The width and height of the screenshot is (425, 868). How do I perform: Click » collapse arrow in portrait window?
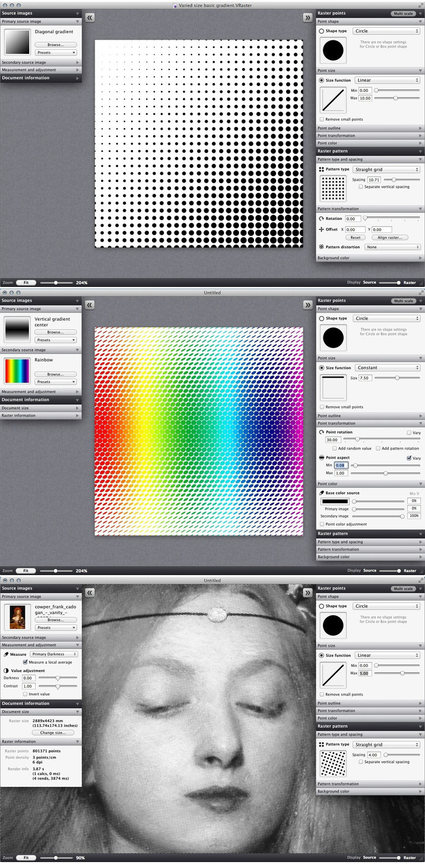pyautogui.click(x=307, y=592)
